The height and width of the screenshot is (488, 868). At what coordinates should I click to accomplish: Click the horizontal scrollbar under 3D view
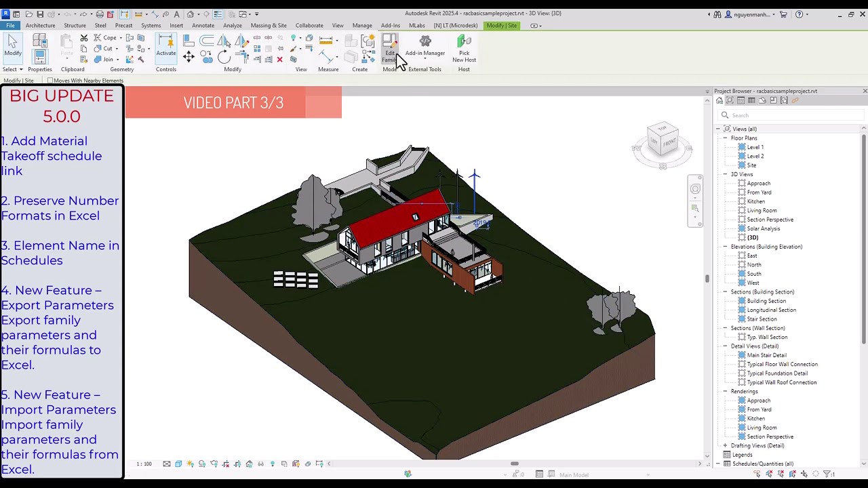[x=514, y=464]
